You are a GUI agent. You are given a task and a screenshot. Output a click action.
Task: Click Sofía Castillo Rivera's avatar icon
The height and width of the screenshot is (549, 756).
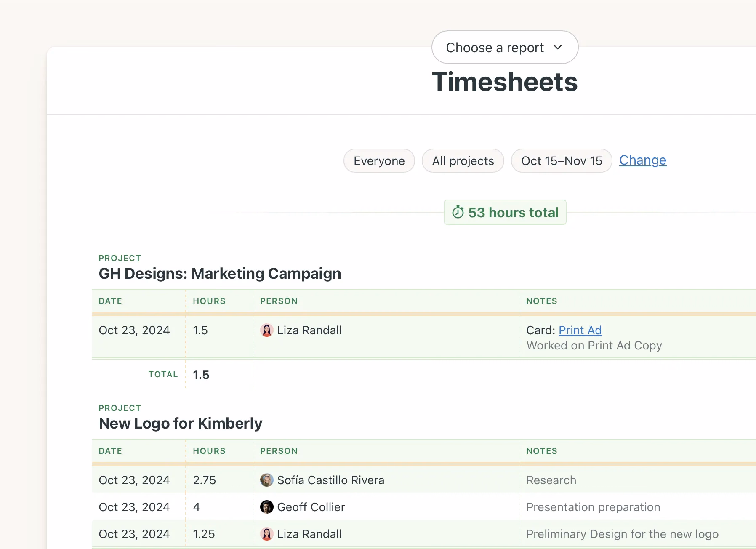[x=267, y=480]
